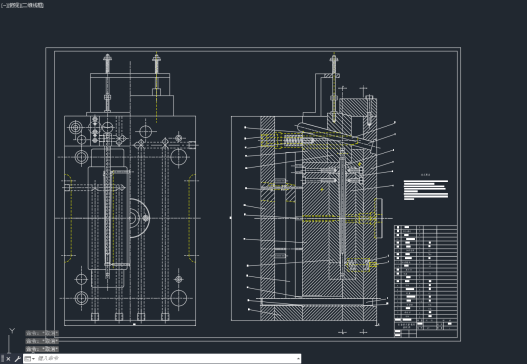
Task: Click the command line grip handle
Action: 3,359
